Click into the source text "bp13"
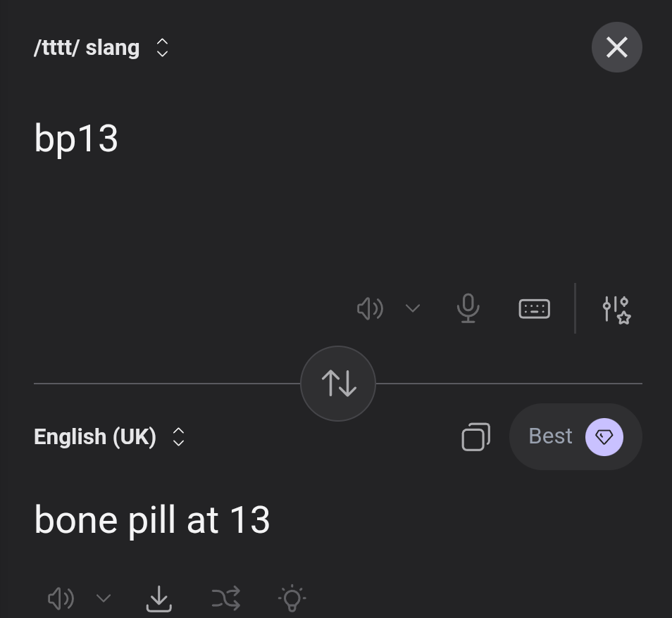This screenshot has width=672, height=618. 76,139
